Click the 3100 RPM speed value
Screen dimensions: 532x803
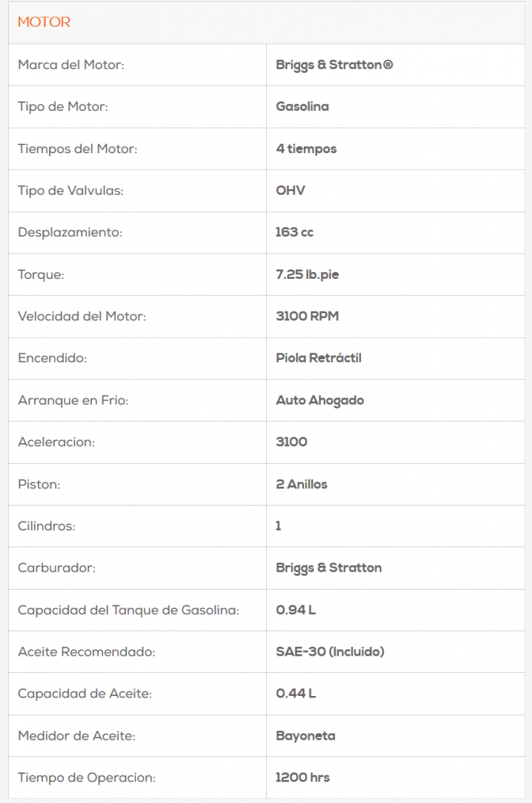click(x=307, y=316)
